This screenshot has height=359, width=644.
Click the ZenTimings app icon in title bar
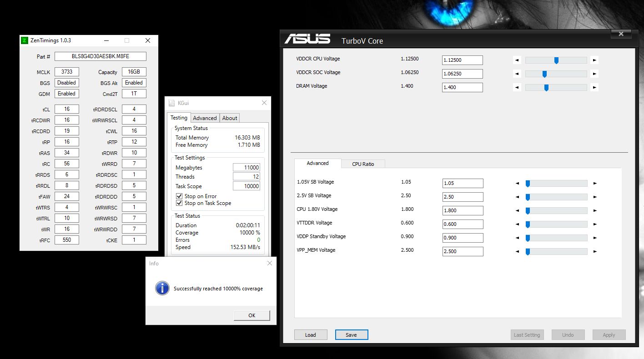25,40
